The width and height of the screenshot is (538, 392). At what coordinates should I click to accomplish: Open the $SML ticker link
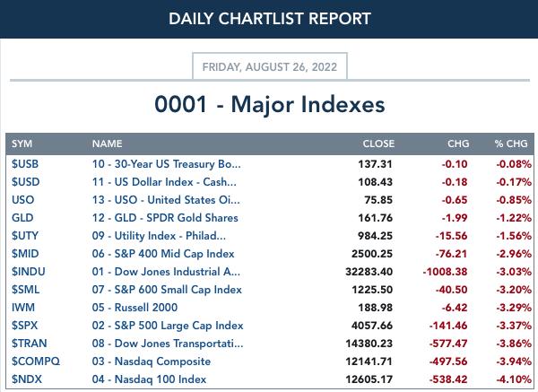pyautogui.click(x=25, y=290)
